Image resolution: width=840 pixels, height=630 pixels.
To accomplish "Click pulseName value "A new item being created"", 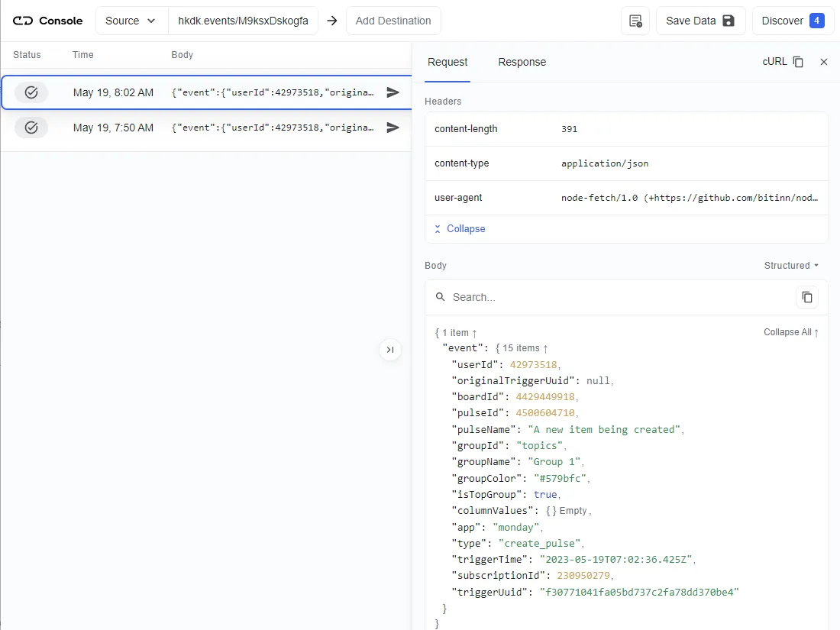I will (604, 430).
